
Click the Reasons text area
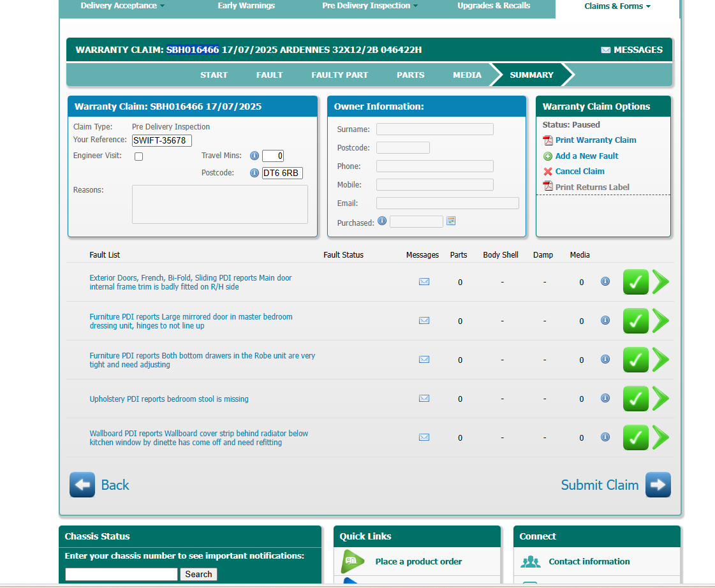click(219, 204)
